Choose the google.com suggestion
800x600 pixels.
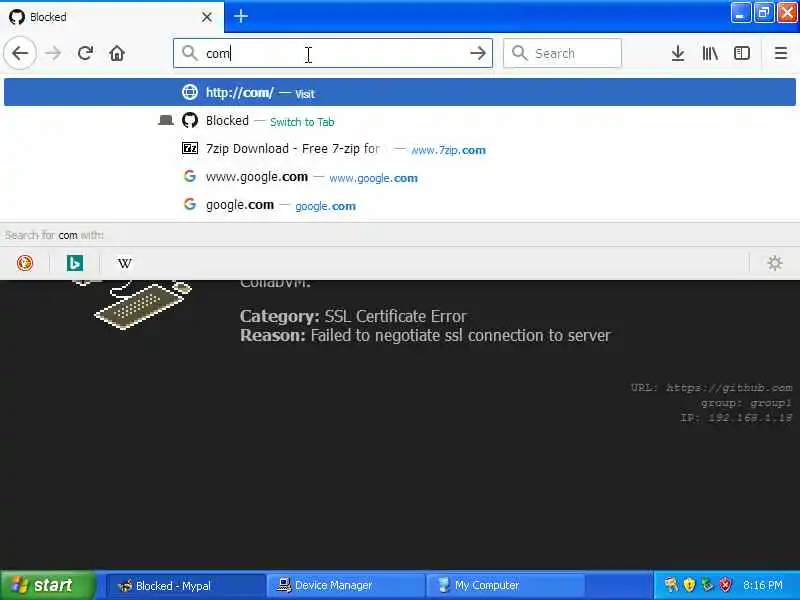point(400,205)
